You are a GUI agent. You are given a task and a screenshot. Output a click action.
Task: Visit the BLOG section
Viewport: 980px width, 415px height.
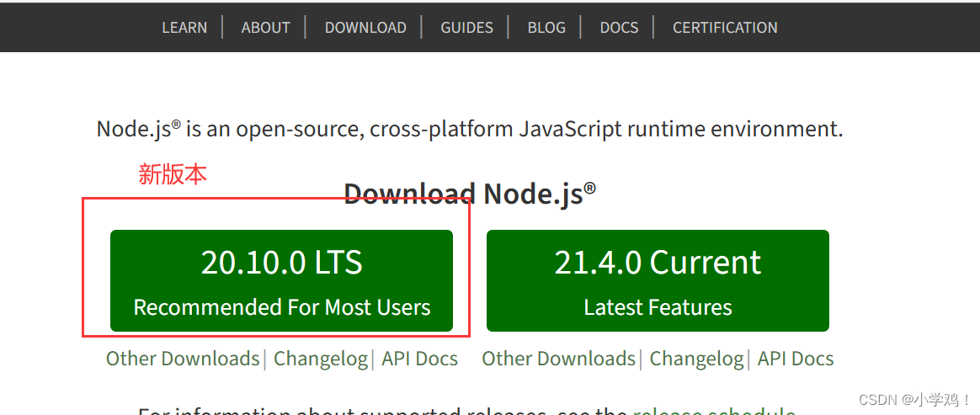pyautogui.click(x=546, y=28)
